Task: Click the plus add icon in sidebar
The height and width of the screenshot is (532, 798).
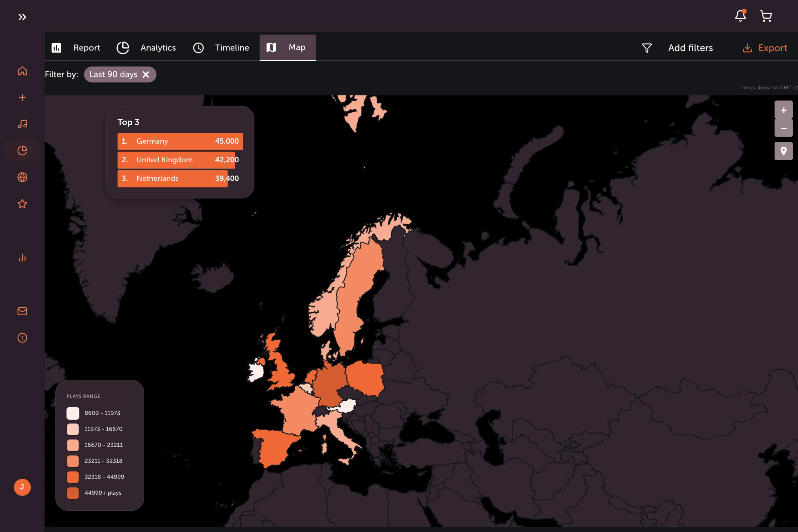Action: (x=22, y=97)
